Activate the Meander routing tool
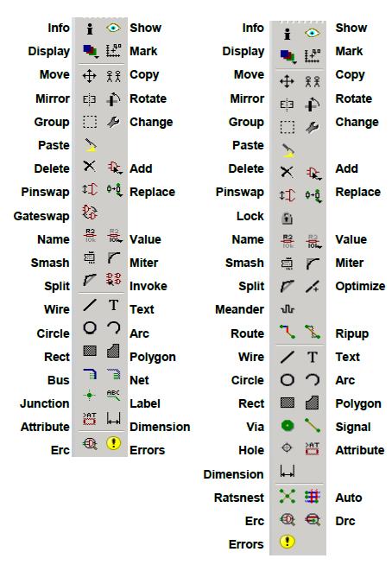The height and width of the screenshot is (571, 392). 288,309
